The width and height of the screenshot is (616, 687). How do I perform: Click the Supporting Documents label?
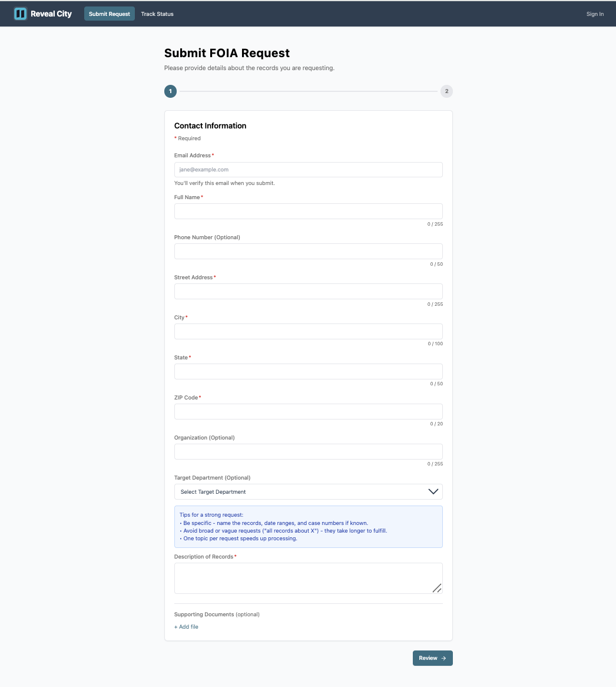pos(217,615)
